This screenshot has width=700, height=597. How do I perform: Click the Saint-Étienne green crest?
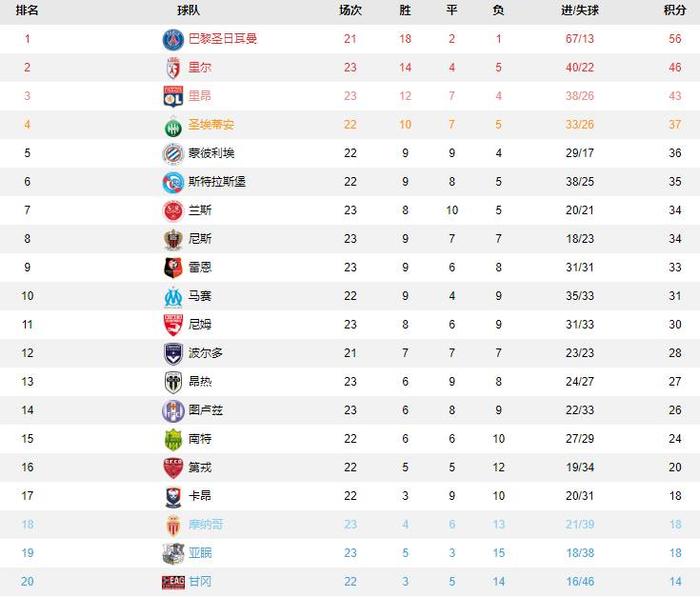click(173, 126)
